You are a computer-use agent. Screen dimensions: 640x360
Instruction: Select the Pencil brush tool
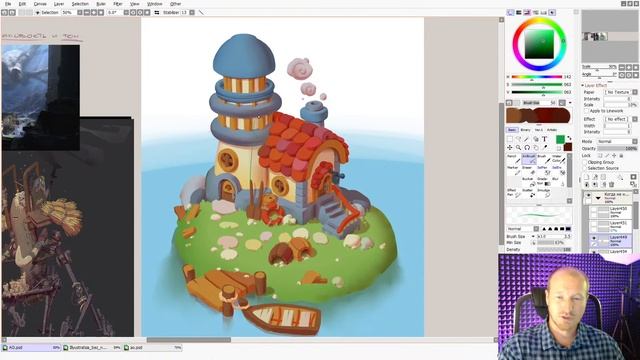(513, 159)
